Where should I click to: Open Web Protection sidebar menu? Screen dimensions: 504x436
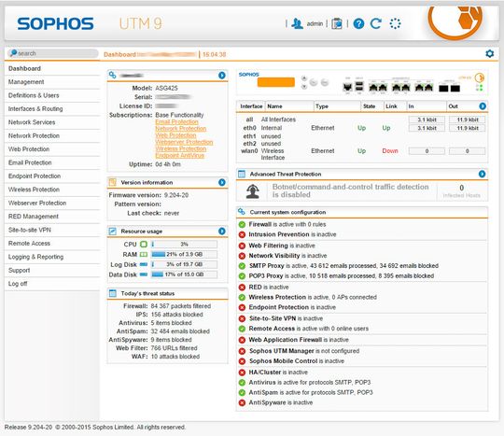tap(52, 149)
